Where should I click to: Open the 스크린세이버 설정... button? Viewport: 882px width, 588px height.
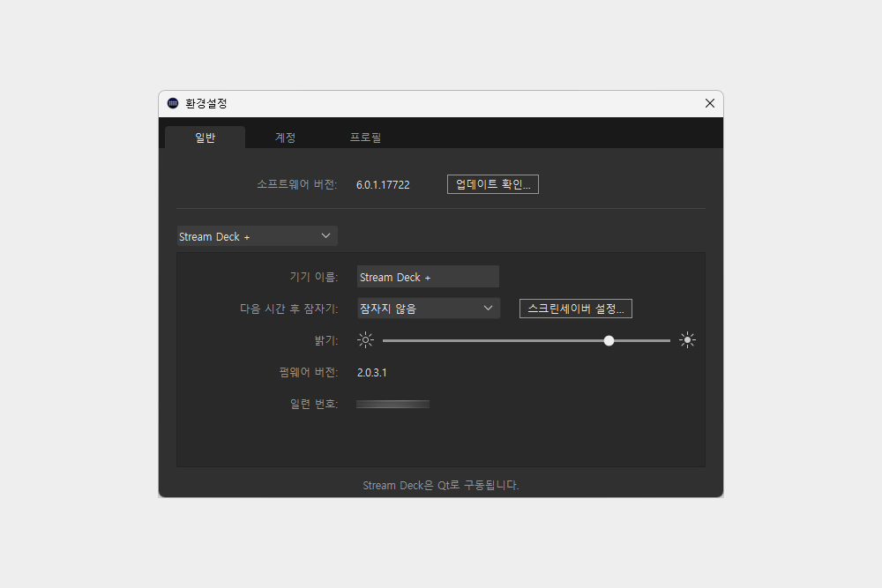point(576,309)
